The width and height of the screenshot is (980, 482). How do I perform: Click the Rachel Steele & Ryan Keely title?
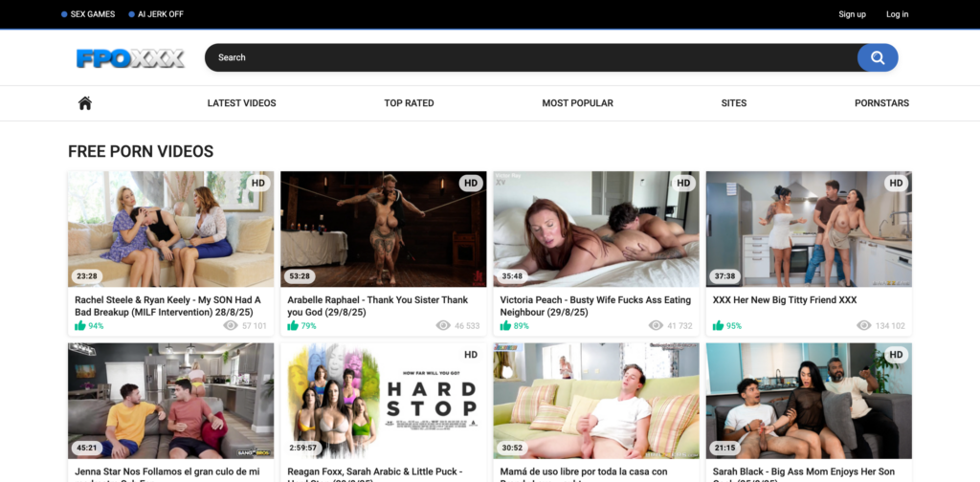click(167, 306)
